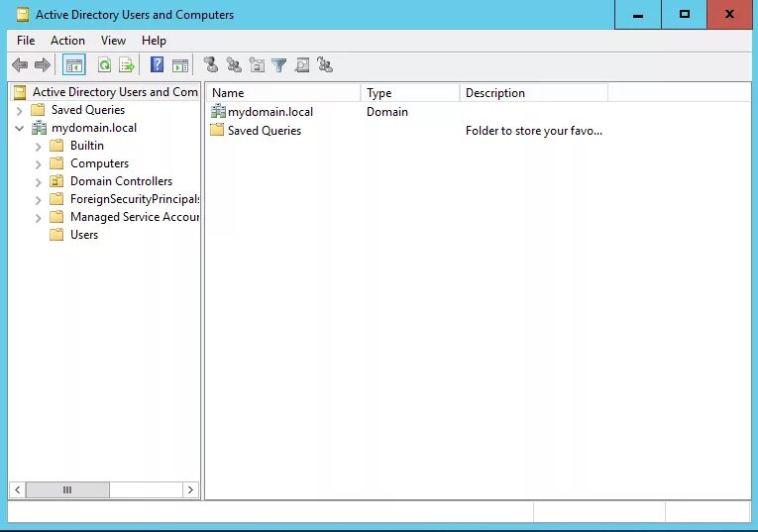Close the Active Directory window

729,15
